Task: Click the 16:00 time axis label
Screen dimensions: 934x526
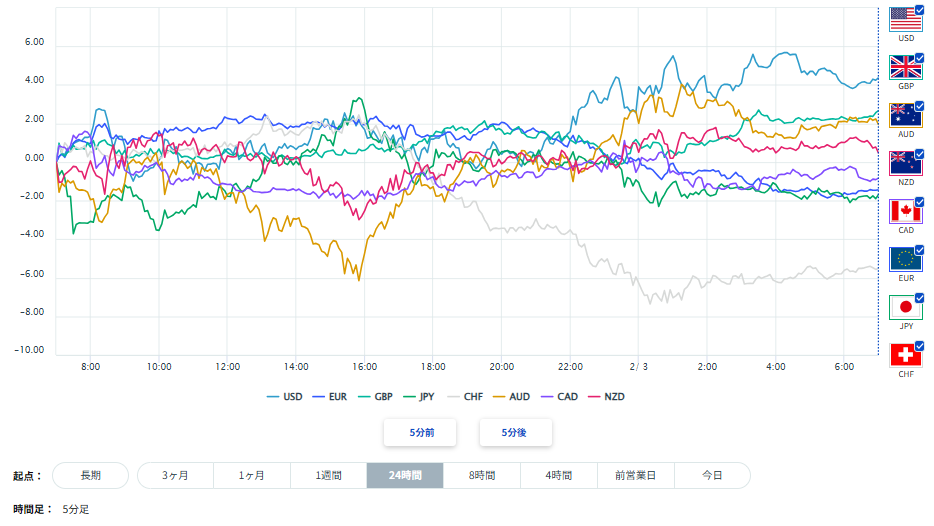Action: coord(365,367)
